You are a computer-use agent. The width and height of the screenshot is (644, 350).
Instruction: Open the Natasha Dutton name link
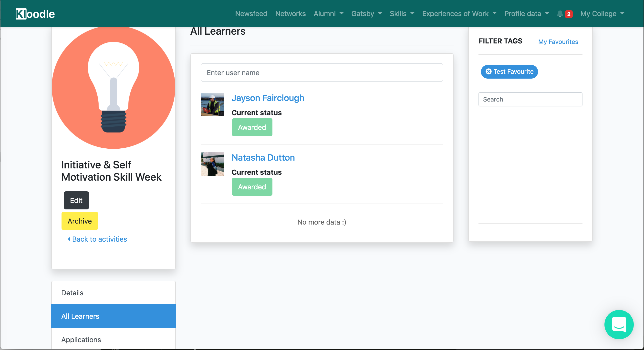[x=263, y=157]
